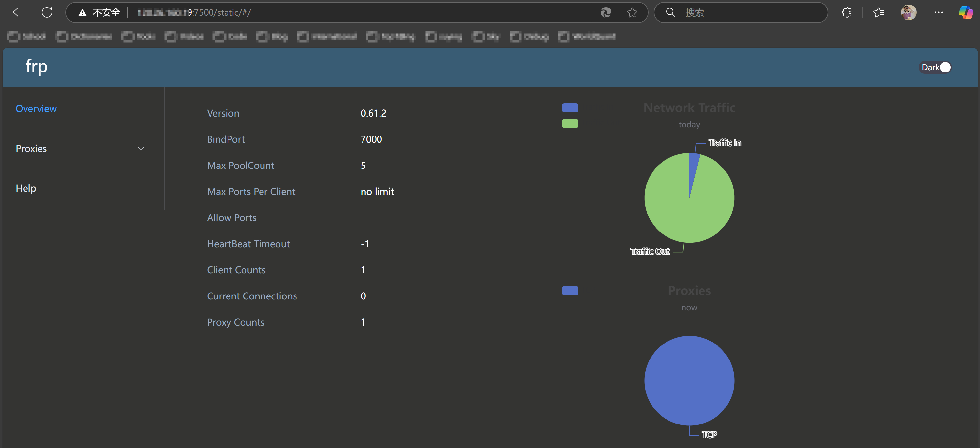Toggle green Traffic Out legend swatch
The width and height of the screenshot is (980, 448).
tap(570, 123)
